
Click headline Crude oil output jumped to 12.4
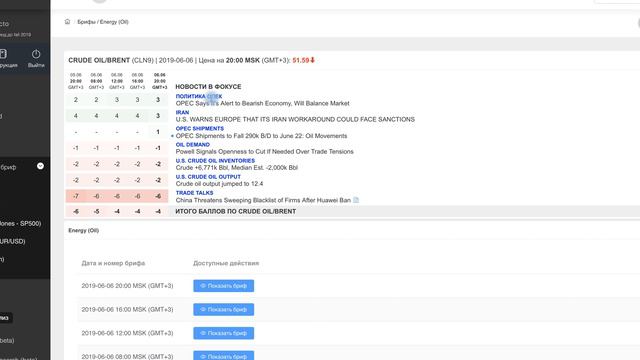[x=219, y=184]
